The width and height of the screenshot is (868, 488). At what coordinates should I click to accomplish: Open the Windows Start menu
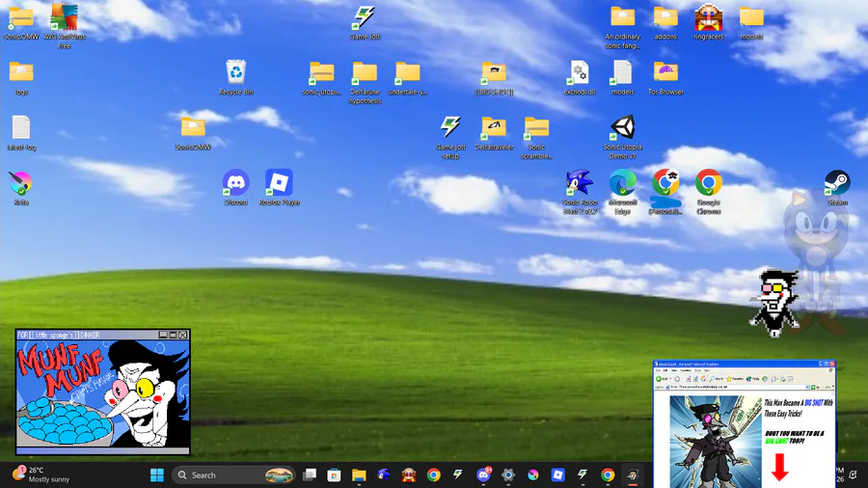click(157, 474)
